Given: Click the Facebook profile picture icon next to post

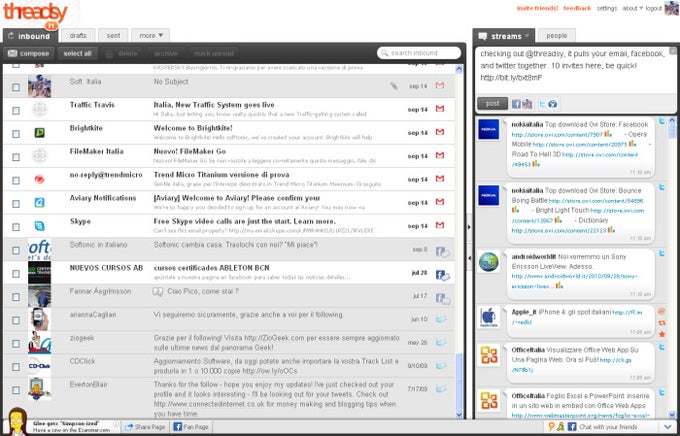Looking at the screenshot, I should click(x=527, y=104).
